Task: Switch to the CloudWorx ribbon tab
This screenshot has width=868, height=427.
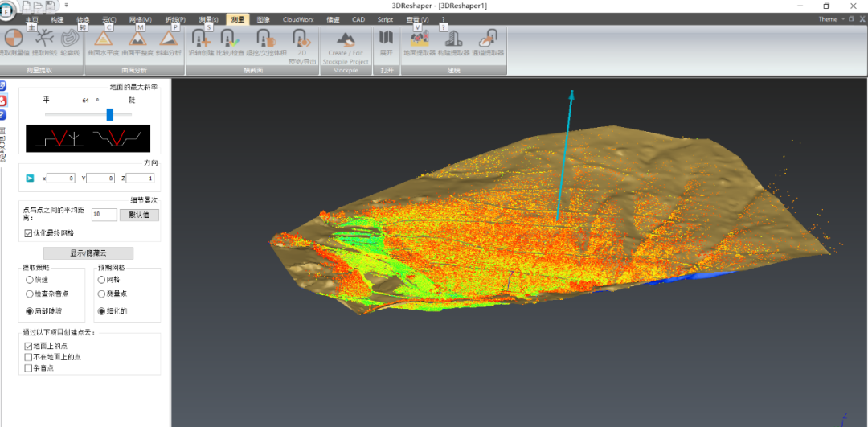Action: pyautogui.click(x=298, y=19)
